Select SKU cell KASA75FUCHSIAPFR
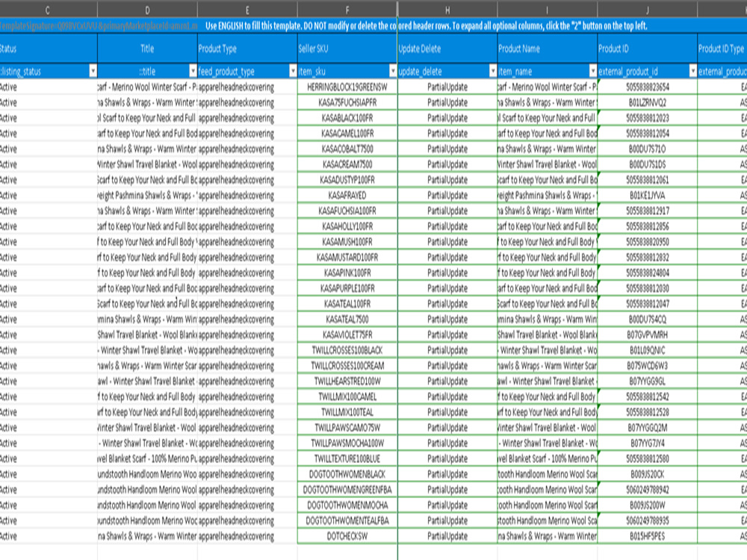Viewport: 747px width, 560px height. point(347,102)
